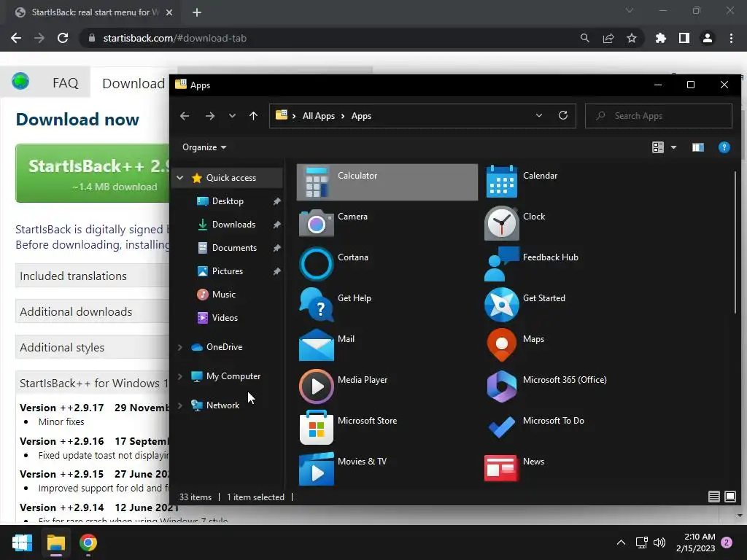Go back in Chrome browser
The image size is (747, 560).
click(16, 38)
